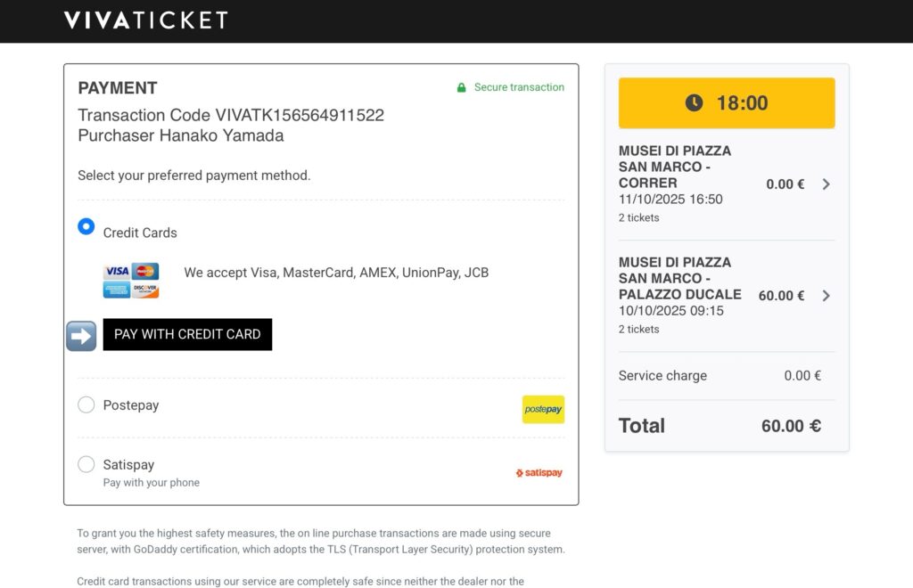This screenshot has width=913, height=588.
Task: Click the Transaction Code text
Action: tap(231, 116)
